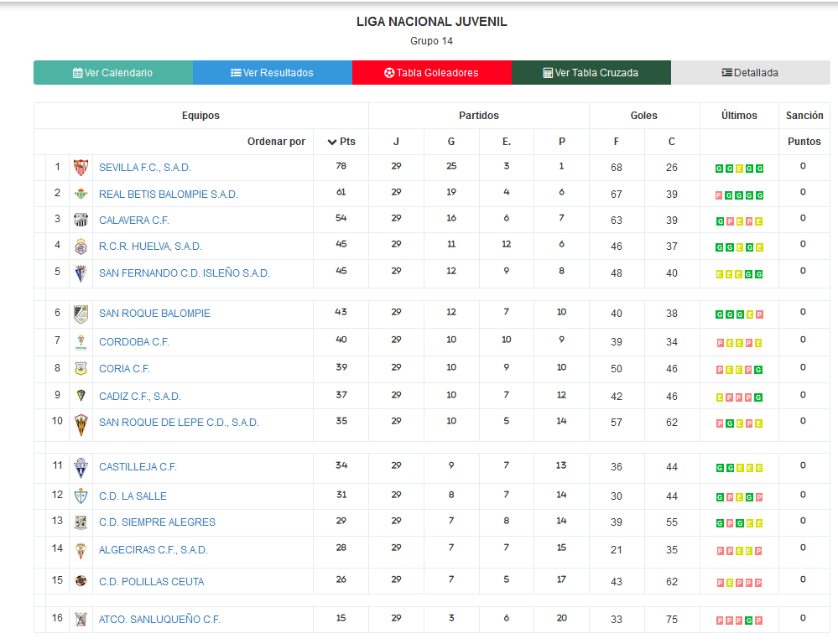Click the R.C.R. Huelva crest icon
Screen dimensions: 838x644
pyautogui.click(x=81, y=247)
